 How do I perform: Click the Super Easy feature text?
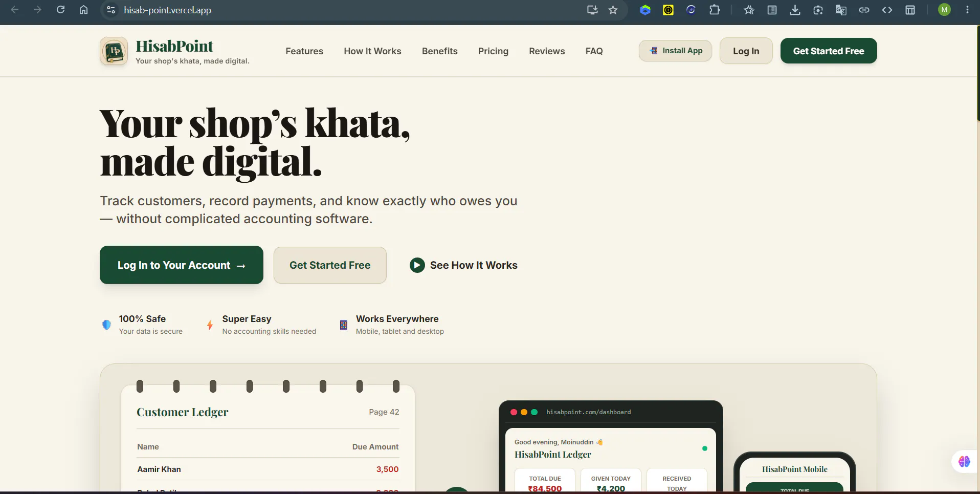[247, 319]
